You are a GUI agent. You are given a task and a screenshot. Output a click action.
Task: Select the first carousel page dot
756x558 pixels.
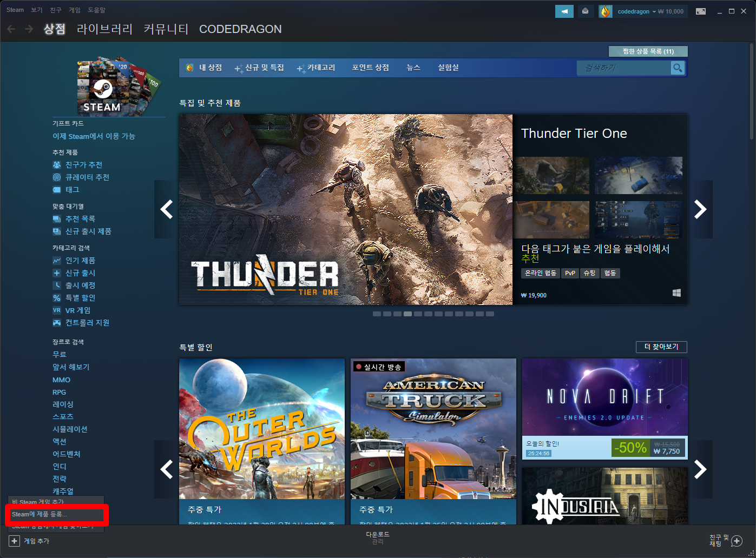(x=377, y=314)
